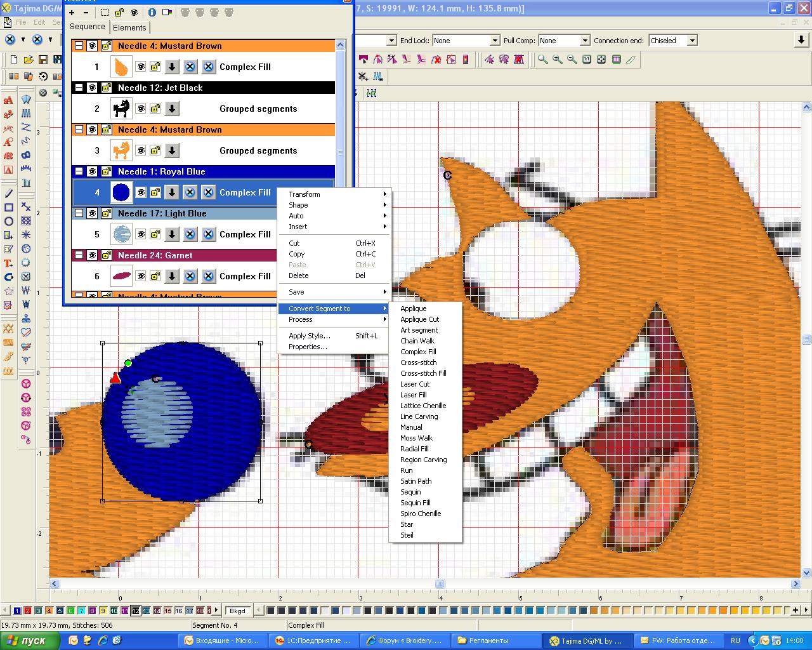Click the zoom 1:1 icon
The height and width of the screenshot is (650, 812).
tap(586, 60)
